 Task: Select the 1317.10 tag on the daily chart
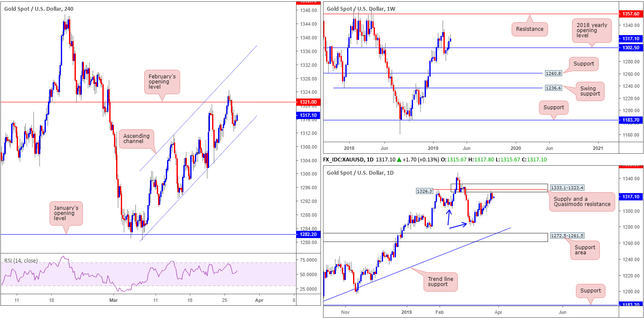pos(632,196)
